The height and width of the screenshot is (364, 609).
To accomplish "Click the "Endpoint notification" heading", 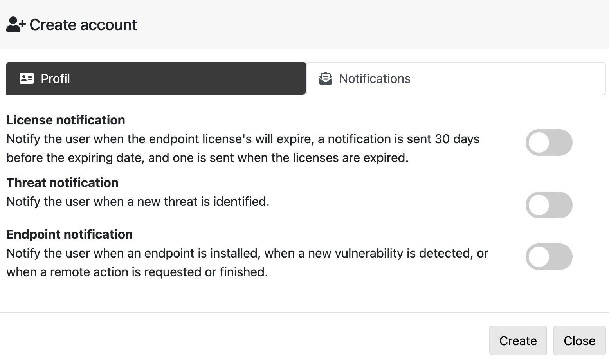I will click(x=70, y=234).
